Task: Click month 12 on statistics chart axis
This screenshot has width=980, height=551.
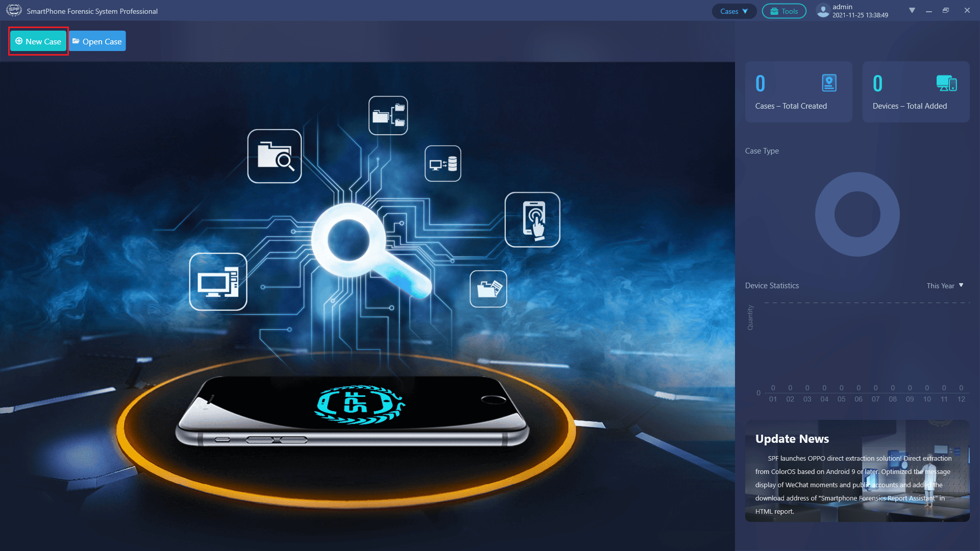Action: point(961,399)
